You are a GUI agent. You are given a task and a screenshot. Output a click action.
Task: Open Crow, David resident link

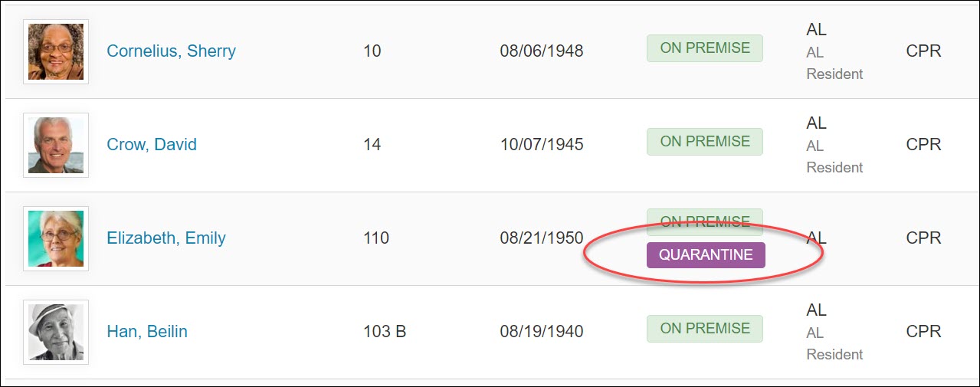point(152,145)
